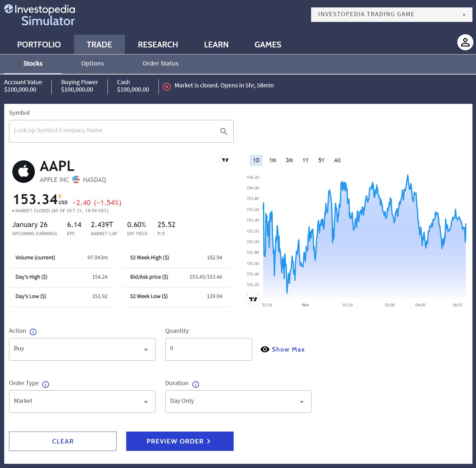
Task: Click the AAPL ticker heading
Action: (x=57, y=166)
